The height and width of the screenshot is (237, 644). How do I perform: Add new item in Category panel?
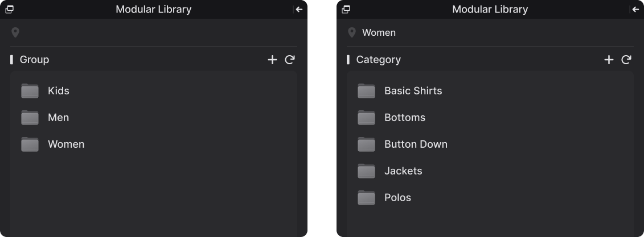pos(609,60)
